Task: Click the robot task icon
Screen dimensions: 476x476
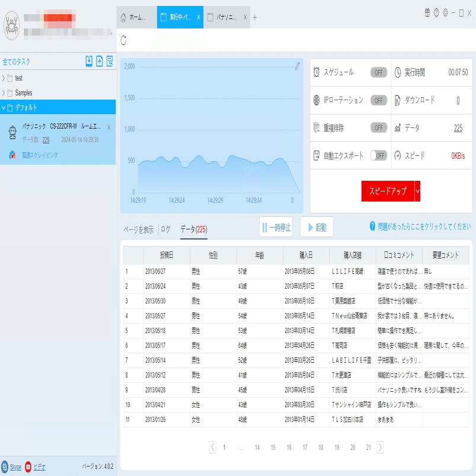Action: (x=12, y=133)
